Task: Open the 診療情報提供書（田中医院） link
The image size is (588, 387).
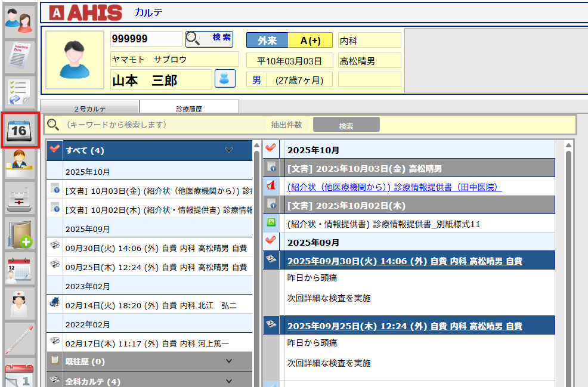Action: tap(394, 187)
